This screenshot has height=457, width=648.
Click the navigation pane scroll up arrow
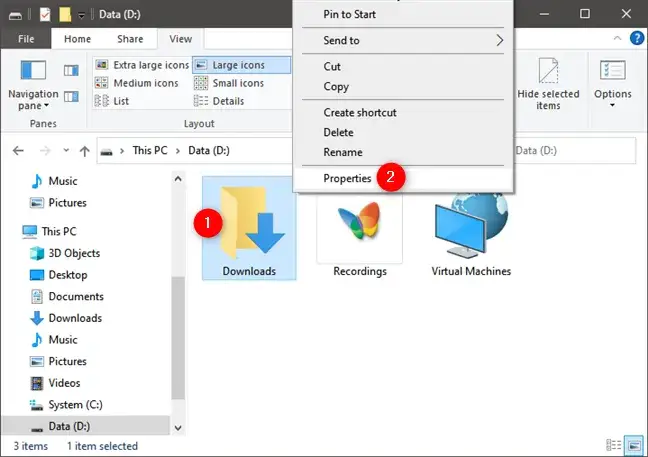pos(178,179)
